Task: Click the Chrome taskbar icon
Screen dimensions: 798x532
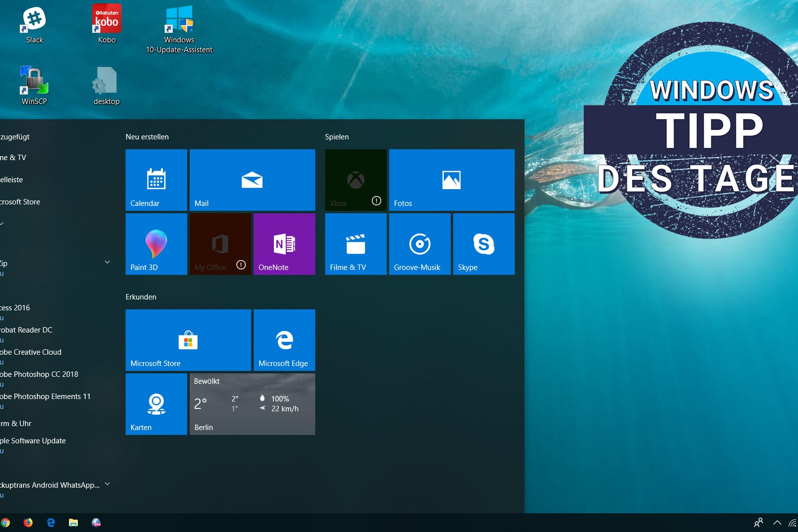Action: 5,523
